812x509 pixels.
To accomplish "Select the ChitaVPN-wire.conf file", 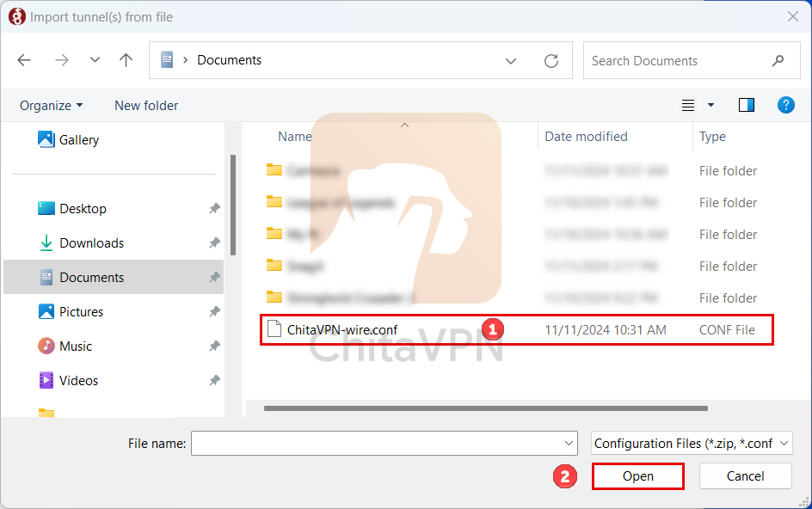I will coord(342,330).
